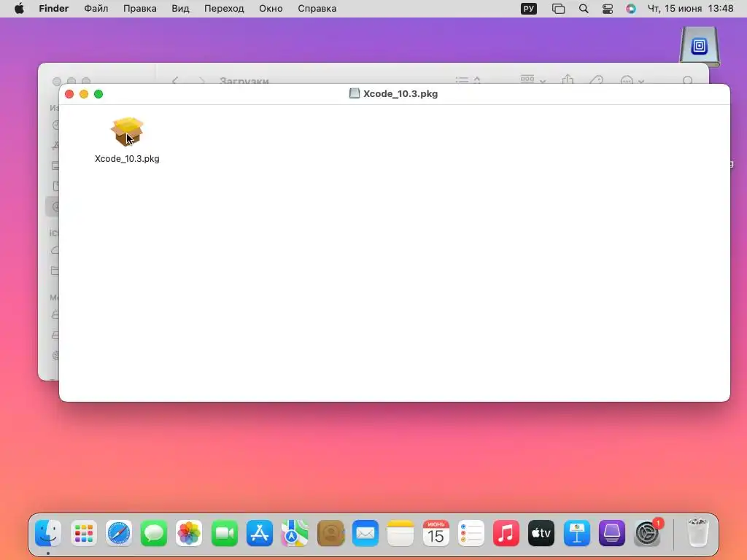Click the Xcode_10.3.pkg file name label

[127, 158]
